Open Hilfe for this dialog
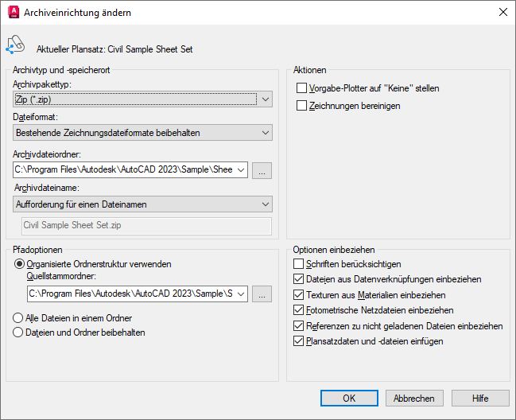This screenshot has height=420, width=516. pos(480,399)
